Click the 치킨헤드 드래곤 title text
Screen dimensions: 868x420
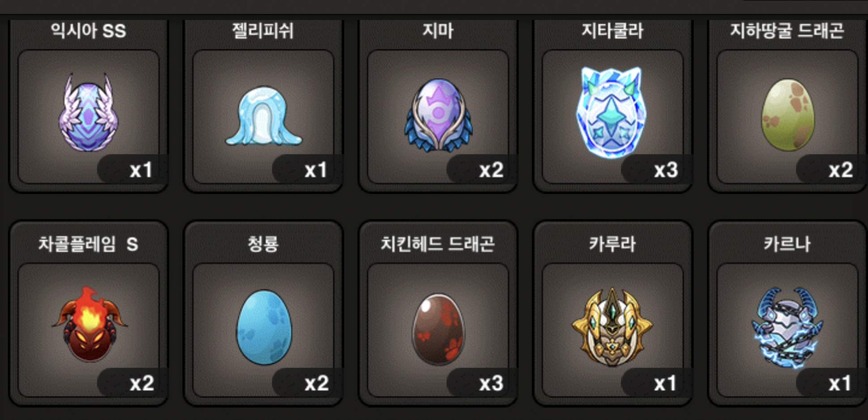(438, 244)
